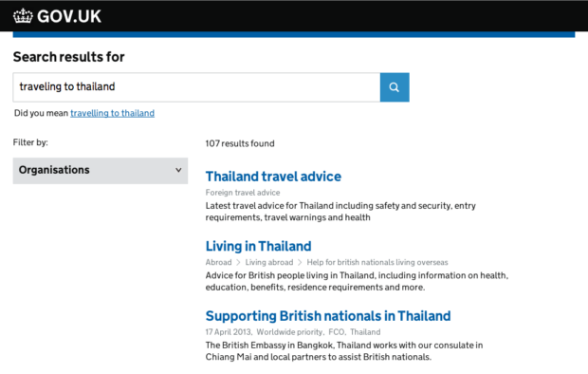
Task: Click the grey 'Thailand' tag after FCO
Action: tap(365, 332)
